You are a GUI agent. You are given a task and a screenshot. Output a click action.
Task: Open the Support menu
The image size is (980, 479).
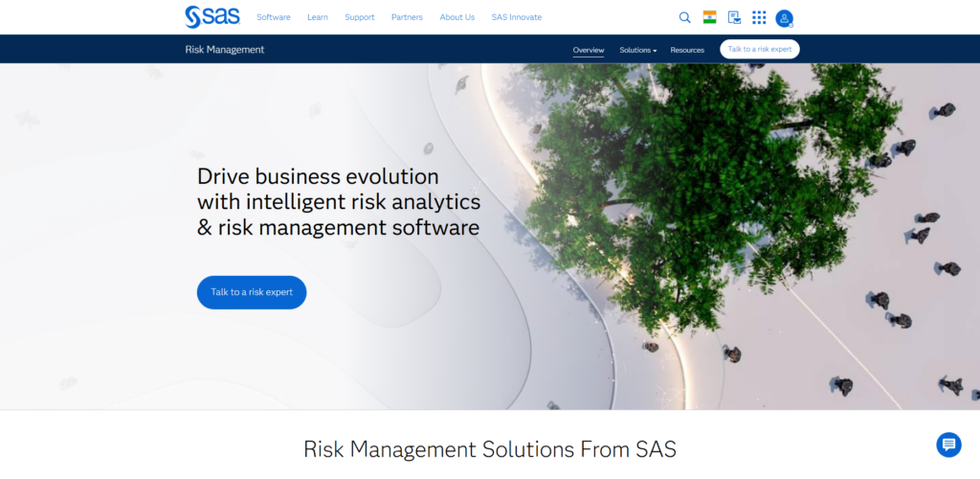pyautogui.click(x=360, y=17)
